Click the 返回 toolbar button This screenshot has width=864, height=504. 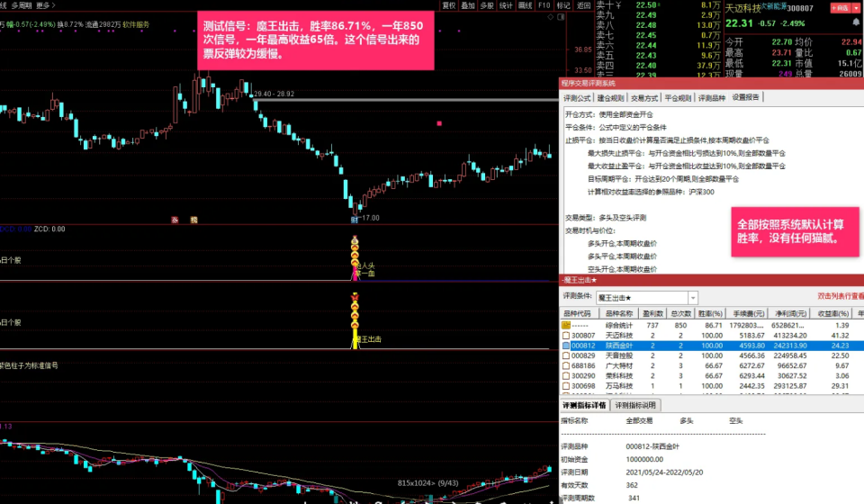(x=583, y=5)
